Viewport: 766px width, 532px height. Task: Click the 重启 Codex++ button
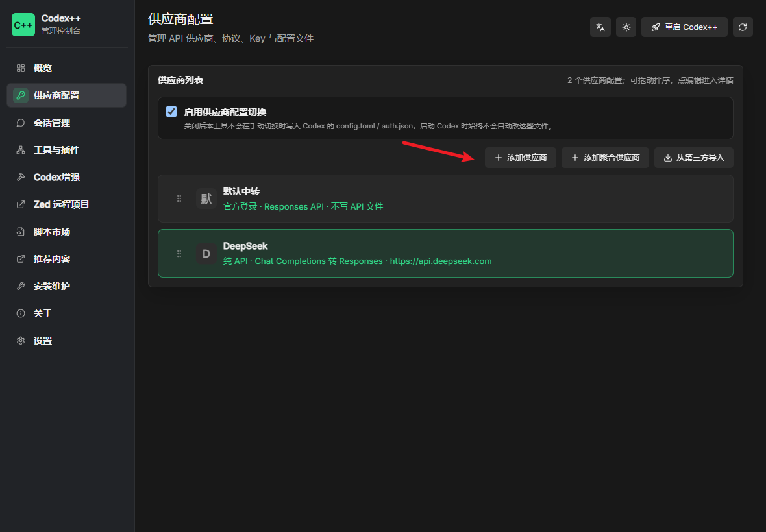[x=684, y=27]
